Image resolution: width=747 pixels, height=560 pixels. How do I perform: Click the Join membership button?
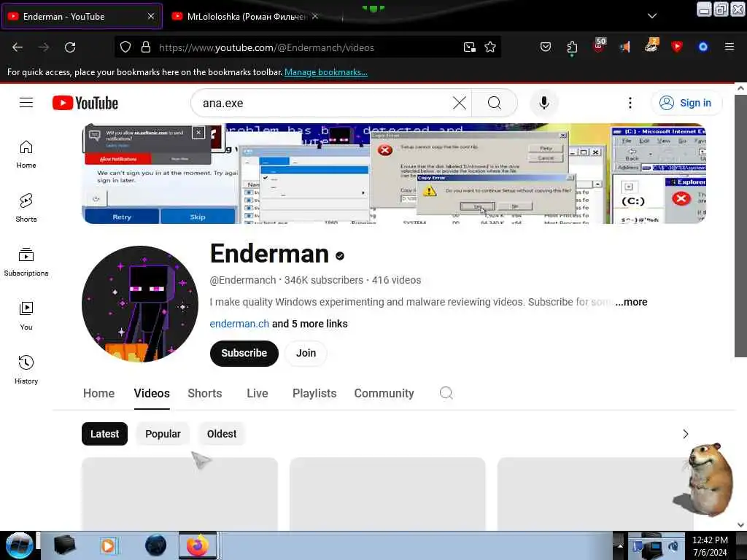point(306,353)
